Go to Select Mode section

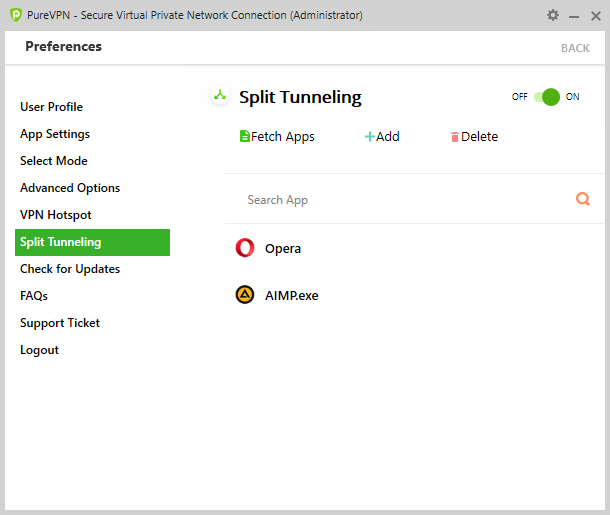54,161
